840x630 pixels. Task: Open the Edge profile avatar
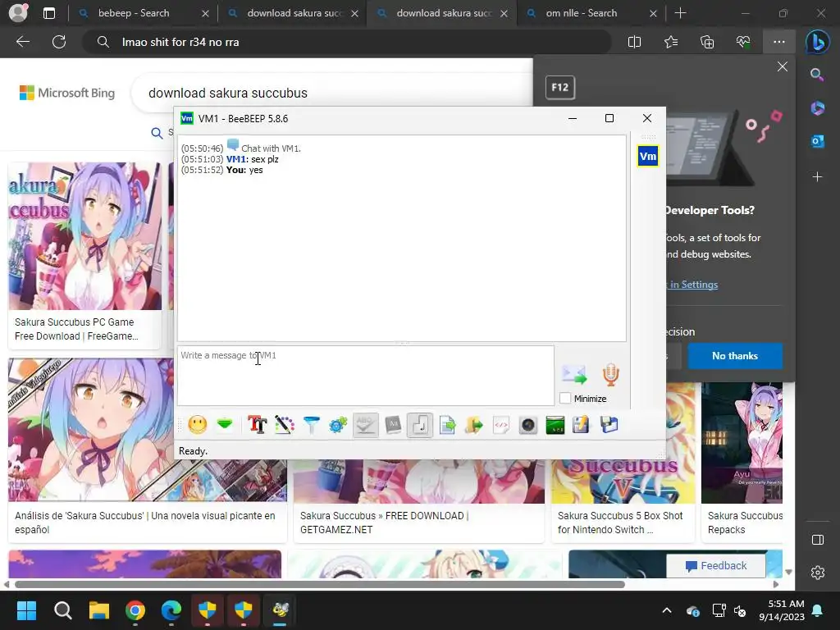(18, 13)
